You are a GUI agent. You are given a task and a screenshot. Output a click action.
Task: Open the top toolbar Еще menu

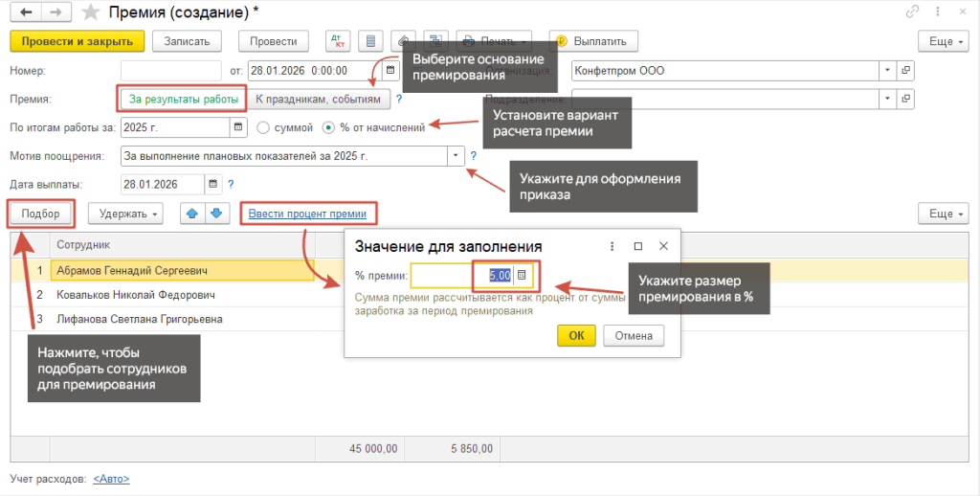pyautogui.click(x=943, y=41)
